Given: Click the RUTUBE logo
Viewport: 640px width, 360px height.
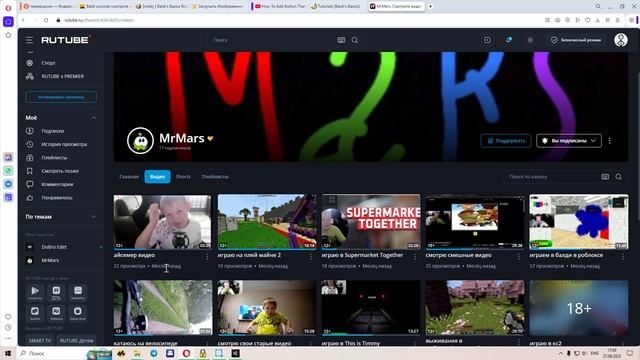Looking at the screenshot, I should tap(65, 40).
